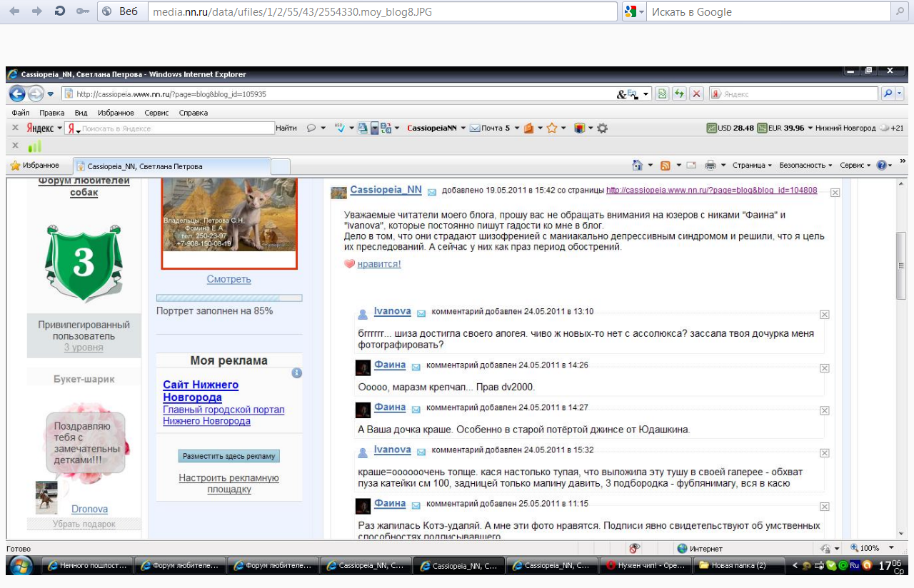Open the Страница dropdown menu
This screenshot has height=588, width=914.
pyautogui.click(x=752, y=166)
